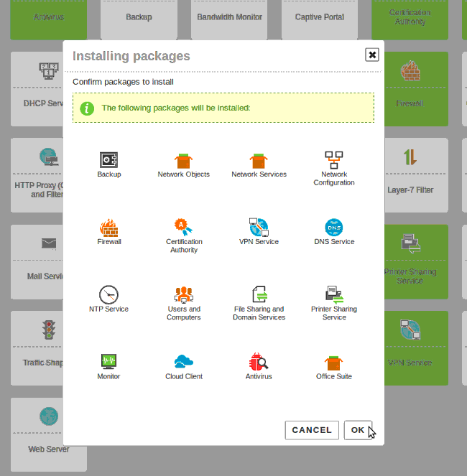Close the Installing packages dialog
The height and width of the screenshot is (476, 467).
(x=371, y=55)
